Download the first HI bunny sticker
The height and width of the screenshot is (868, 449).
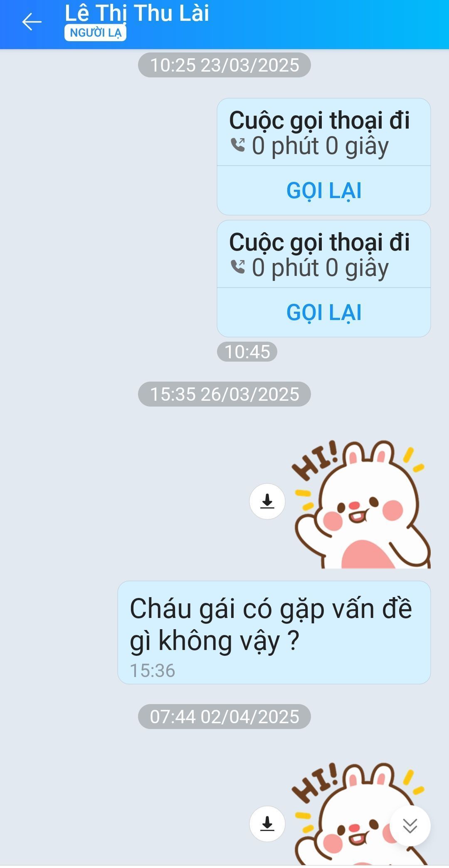(267, 501)
